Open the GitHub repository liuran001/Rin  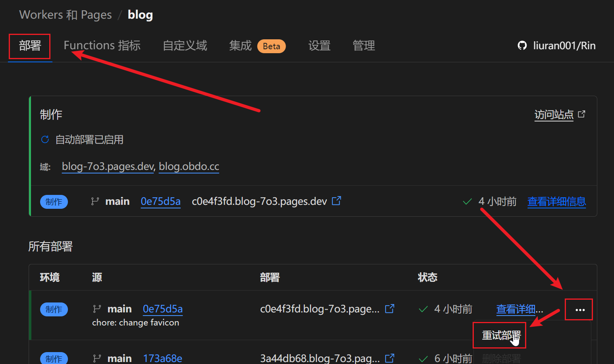coord(556,45)
